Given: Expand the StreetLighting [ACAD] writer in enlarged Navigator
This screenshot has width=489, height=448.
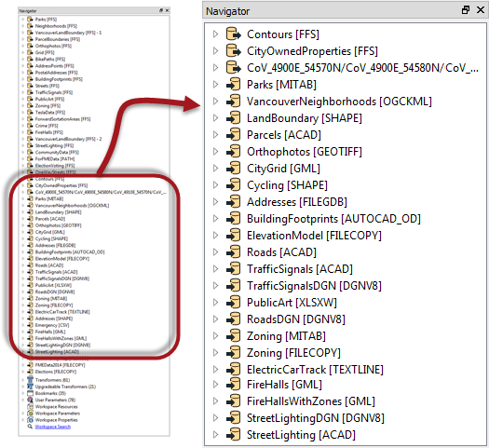Looking at the screenshot, I should [x=215, y=435].
